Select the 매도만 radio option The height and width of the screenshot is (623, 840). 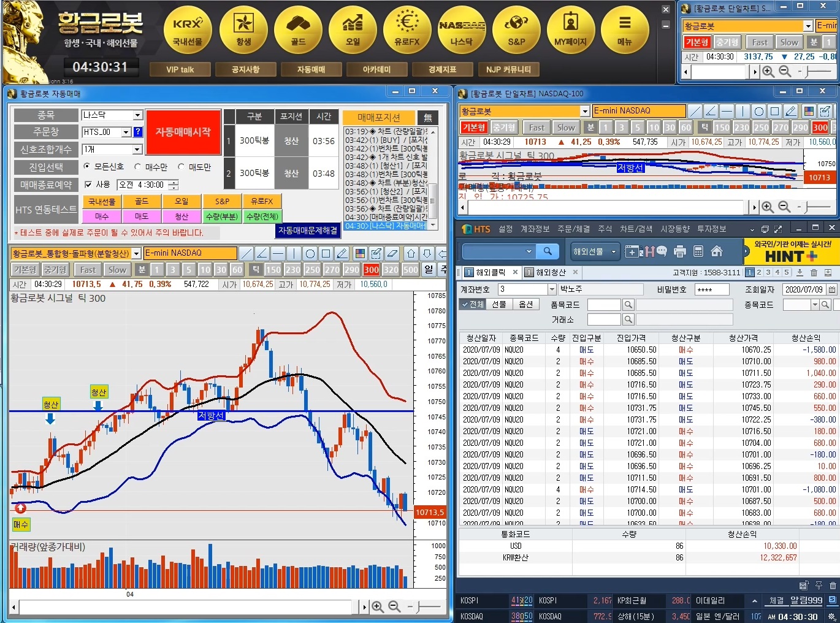pyautogui.click(x=181, y=167)
